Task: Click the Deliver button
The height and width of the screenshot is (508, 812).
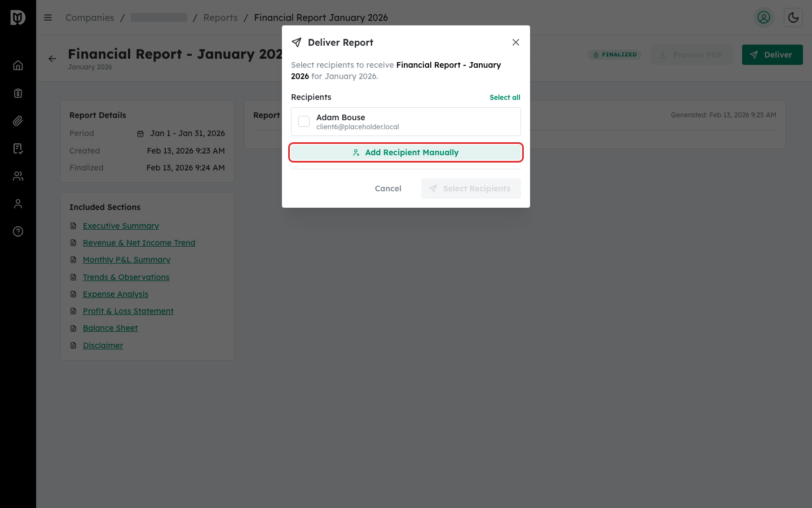Action: click(772, 54)
